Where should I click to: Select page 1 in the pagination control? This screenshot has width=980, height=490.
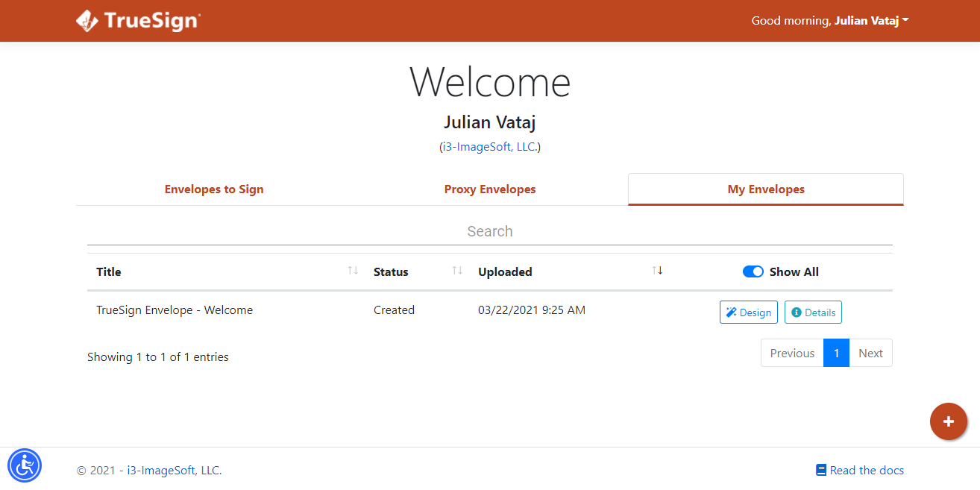pyautogui.click(x=836, y=353)
